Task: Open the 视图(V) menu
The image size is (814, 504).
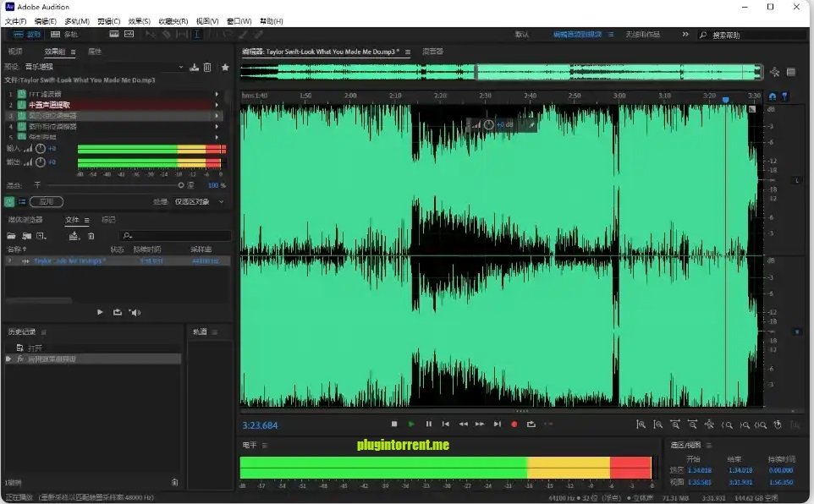Action: tap(207, 21)
